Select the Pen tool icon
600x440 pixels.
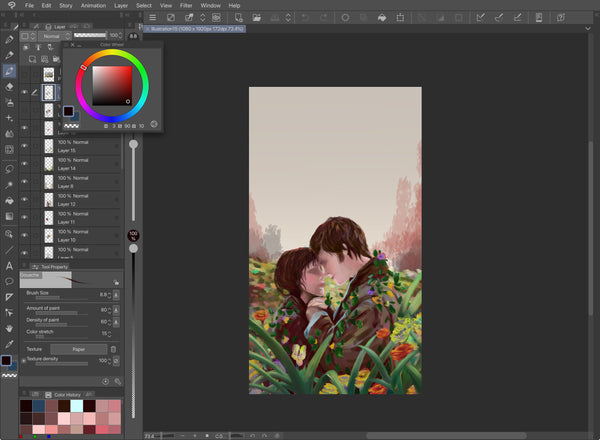[x=9, y=39]
